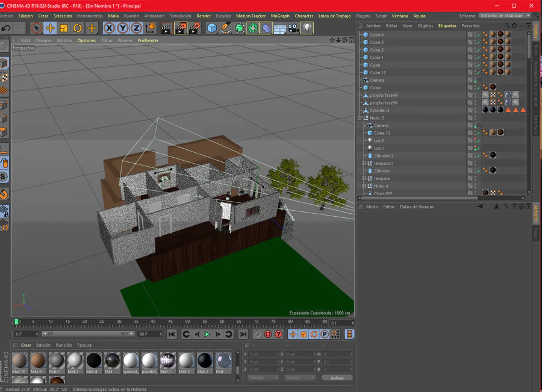
Task: Go to start of animation
Action: coord(172,334)
